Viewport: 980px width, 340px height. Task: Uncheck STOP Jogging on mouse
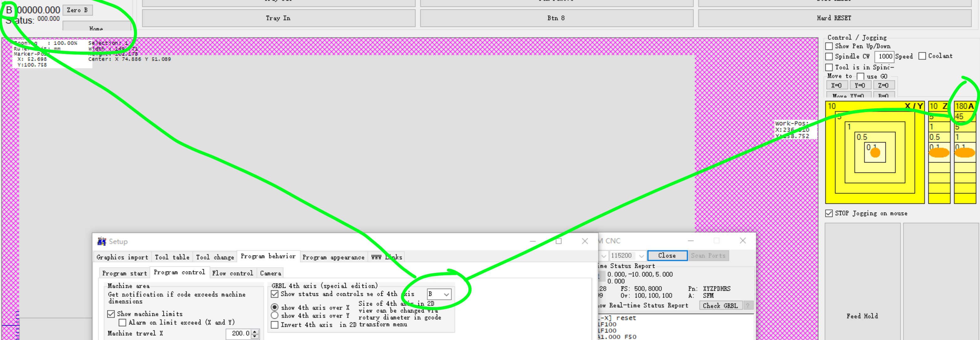[829, 213]
